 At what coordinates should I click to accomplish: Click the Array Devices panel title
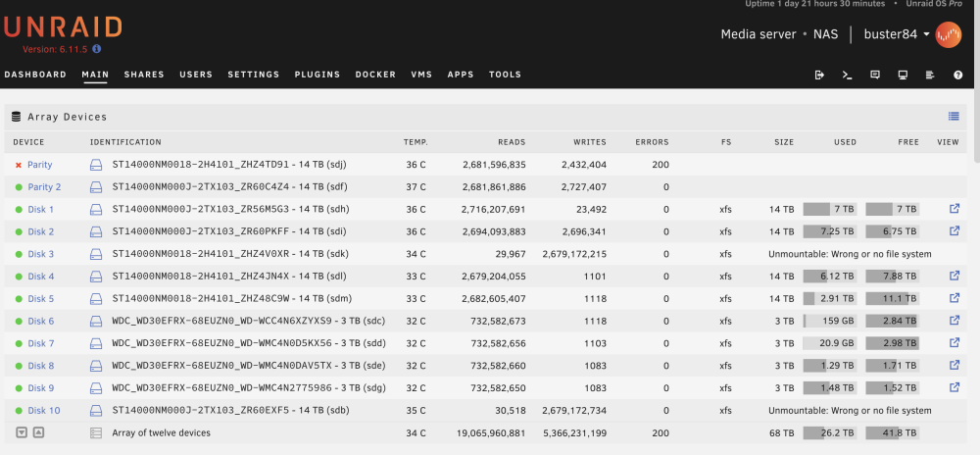[67, 117]
